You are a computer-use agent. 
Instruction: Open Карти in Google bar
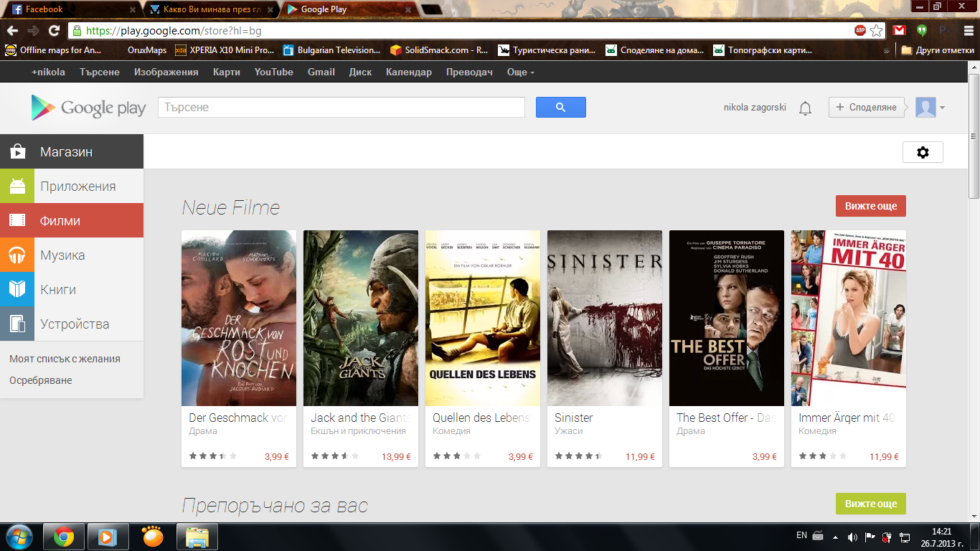coord(227,72)
